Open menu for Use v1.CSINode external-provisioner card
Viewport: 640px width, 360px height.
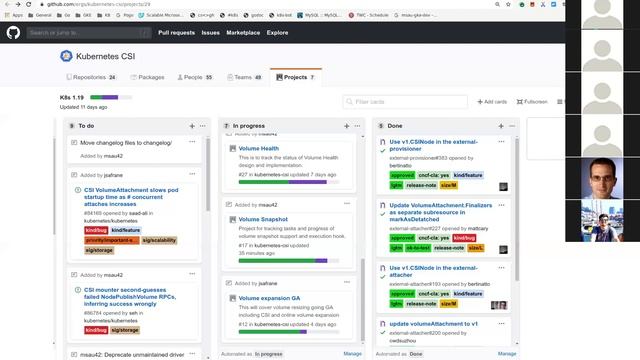[501, 142]
